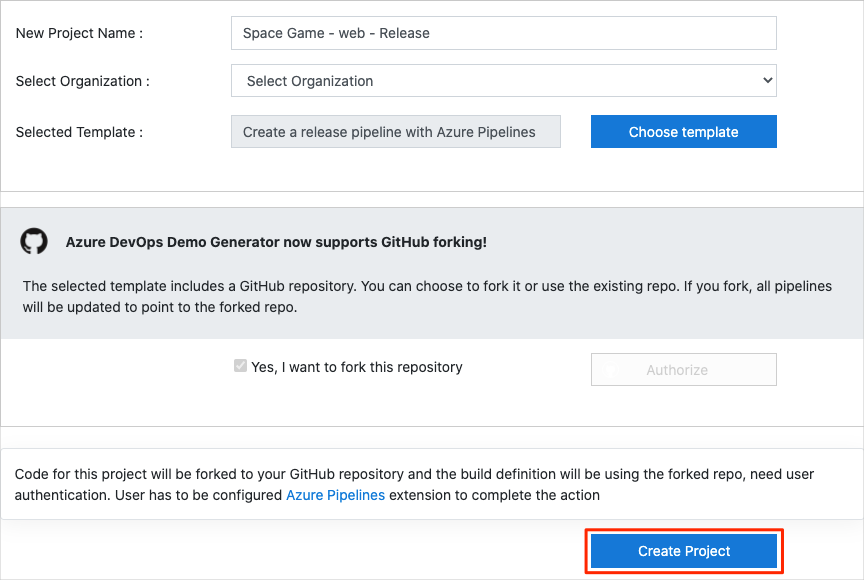
Task: Click the Selected Template read-only field
Action: click(x=395, y=132)
